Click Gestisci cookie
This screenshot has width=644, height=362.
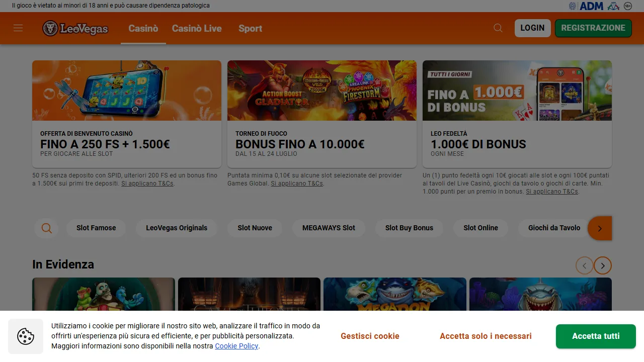(370, 336)
